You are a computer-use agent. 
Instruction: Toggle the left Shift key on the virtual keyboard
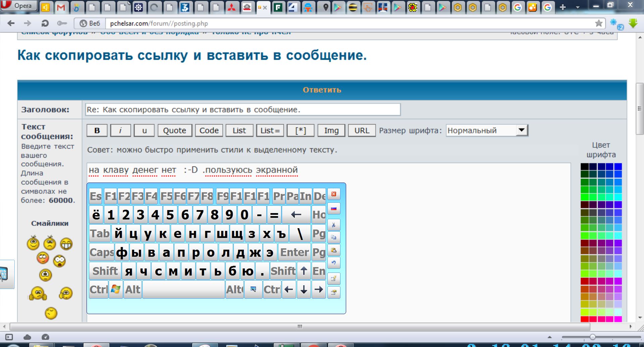coord(105,271)
